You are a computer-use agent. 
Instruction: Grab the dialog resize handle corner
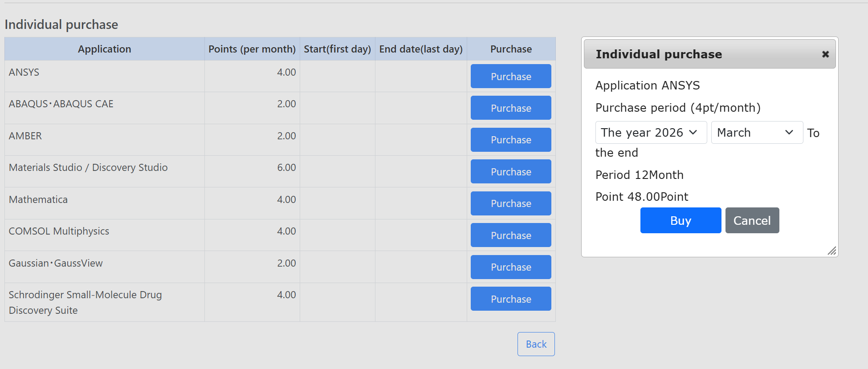(832, 251)
